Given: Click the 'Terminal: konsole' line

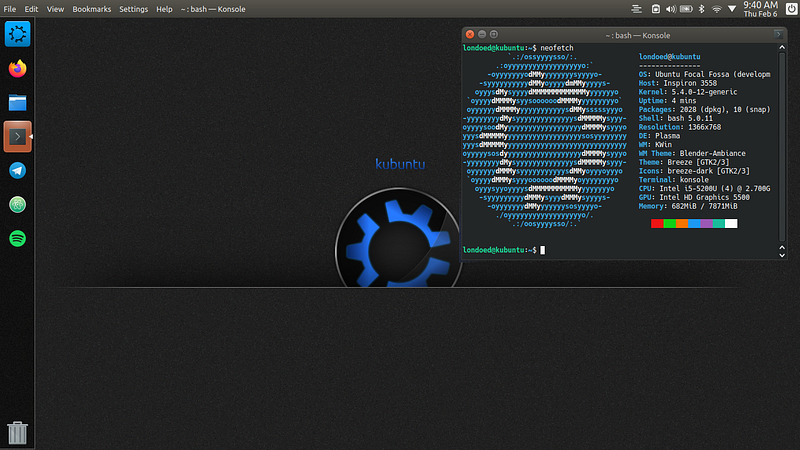Looking at the screenshot, I should click(x=673, y=180).
